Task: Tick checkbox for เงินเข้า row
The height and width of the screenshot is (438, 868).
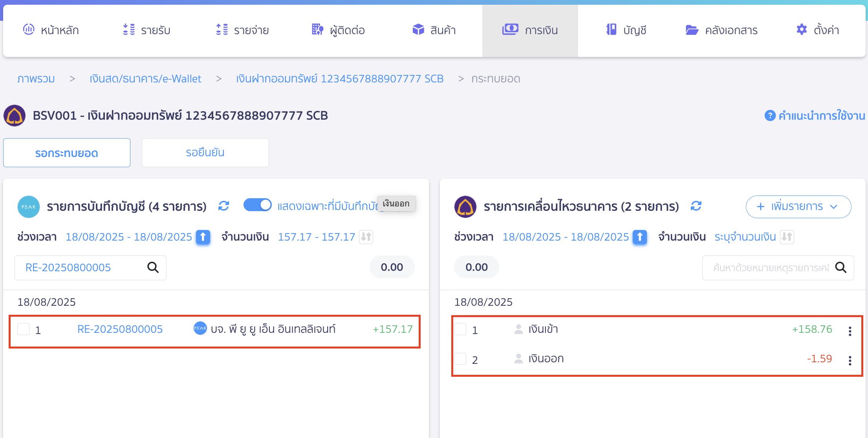Action: pos(460,329)
